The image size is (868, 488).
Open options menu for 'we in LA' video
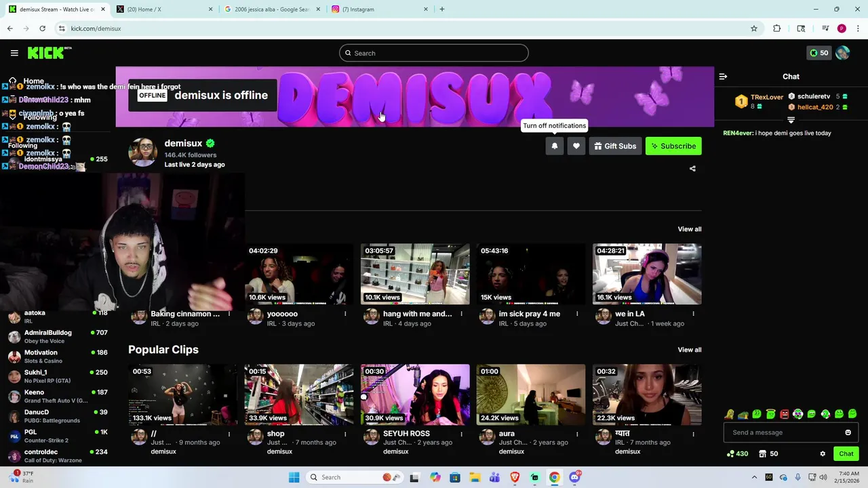pyautogui.click(x=693, y=314)
